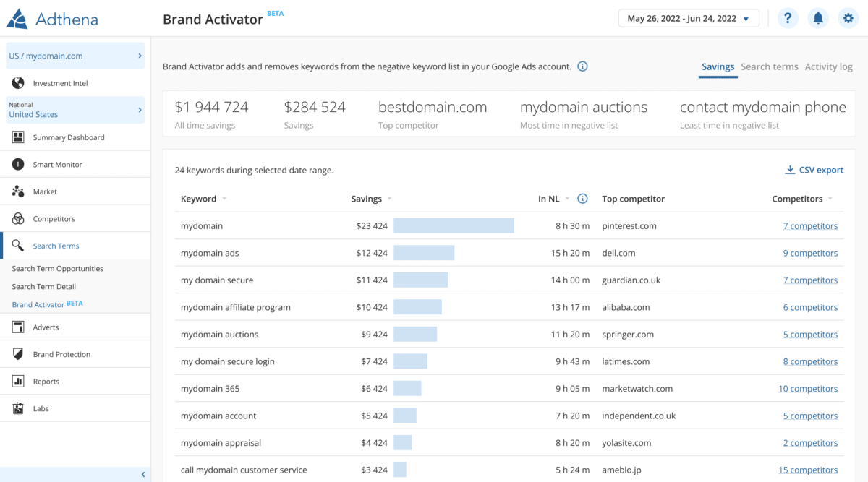The width and height of the screenshot is (868, 482).
Task: Collapse the sidebar with bottom chevron
Action: (x=142, y=474)
